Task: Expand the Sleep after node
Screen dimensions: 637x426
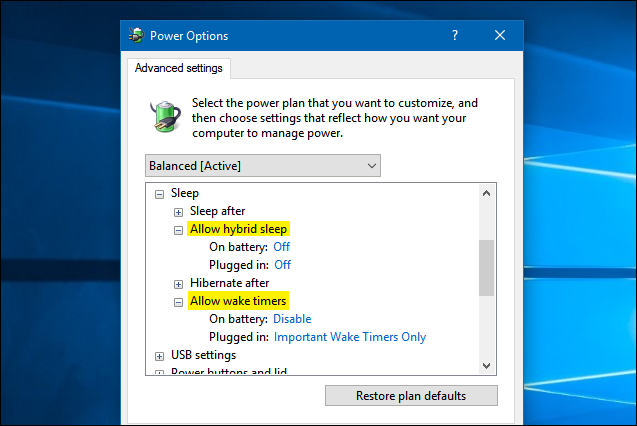Action: coord(179,211)
